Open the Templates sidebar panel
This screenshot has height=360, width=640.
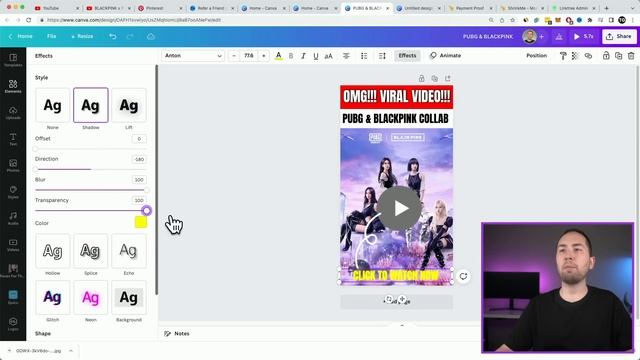pyautogui.click(x=13, y=60)
